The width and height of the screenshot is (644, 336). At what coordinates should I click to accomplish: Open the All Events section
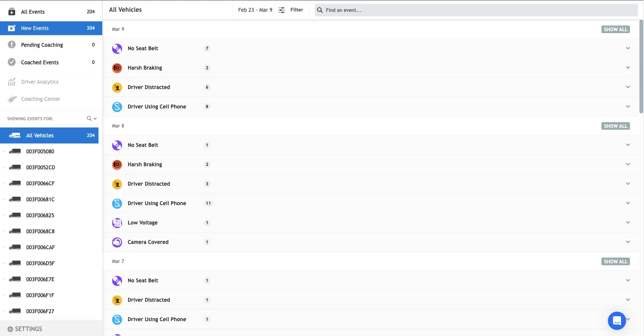51,12
